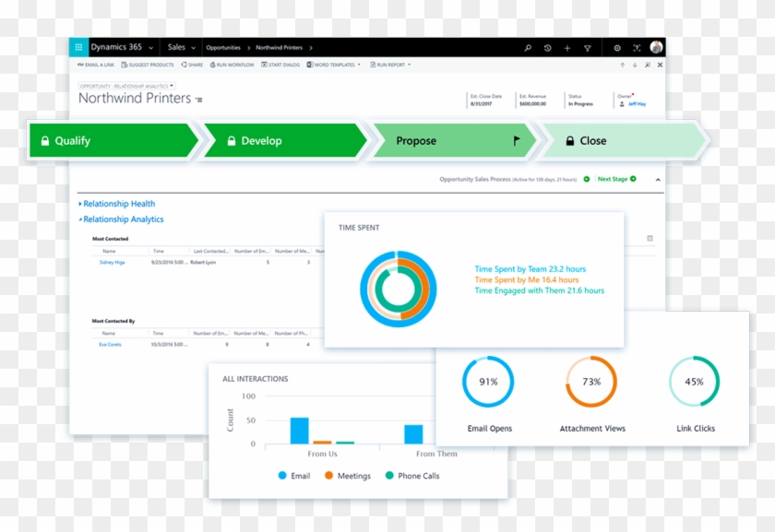Click Attachment Views 73% progress ring
The height and width of the screenshot is (532, 775).
(591, 382)
